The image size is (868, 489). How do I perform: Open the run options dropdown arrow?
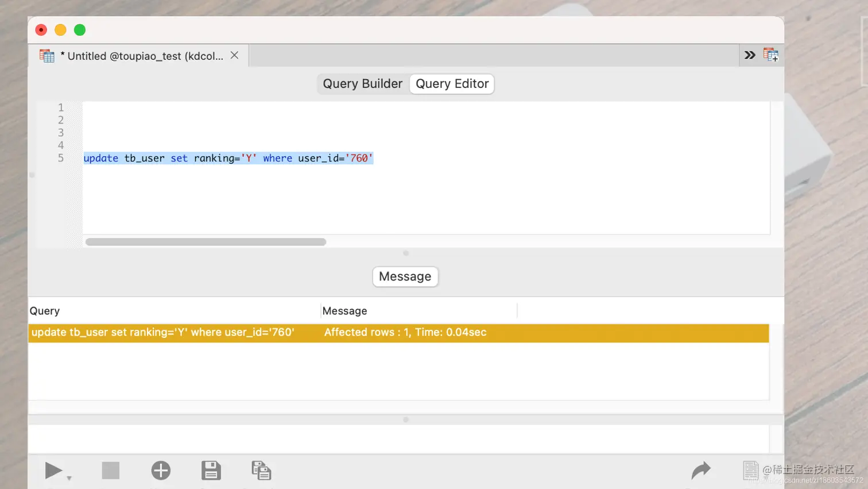[69, 478]
